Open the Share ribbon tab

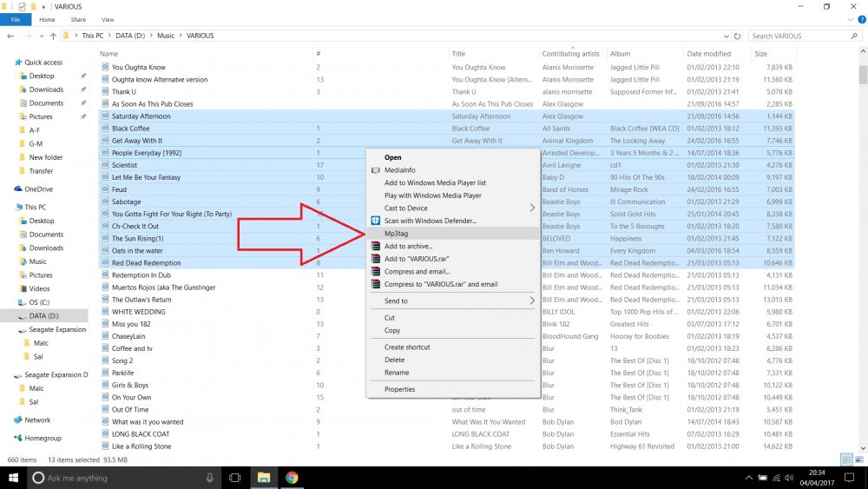coord(78,19)
